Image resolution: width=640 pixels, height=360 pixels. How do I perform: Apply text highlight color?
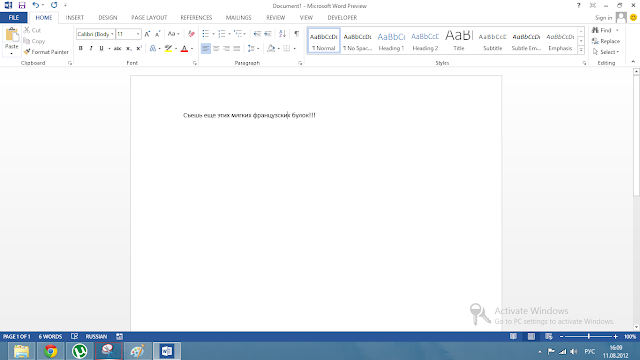pyautogui.click(x=168, y=48)
